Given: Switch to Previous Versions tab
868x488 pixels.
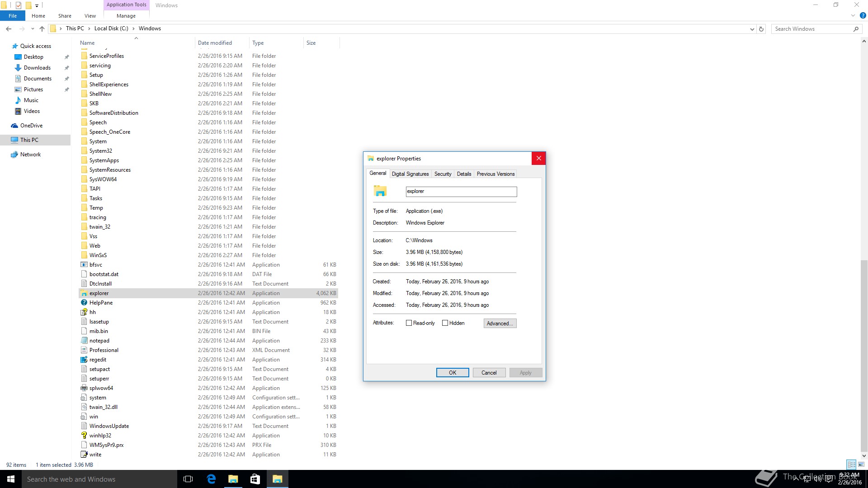Looking at the screenshot, I should (495, 174).
